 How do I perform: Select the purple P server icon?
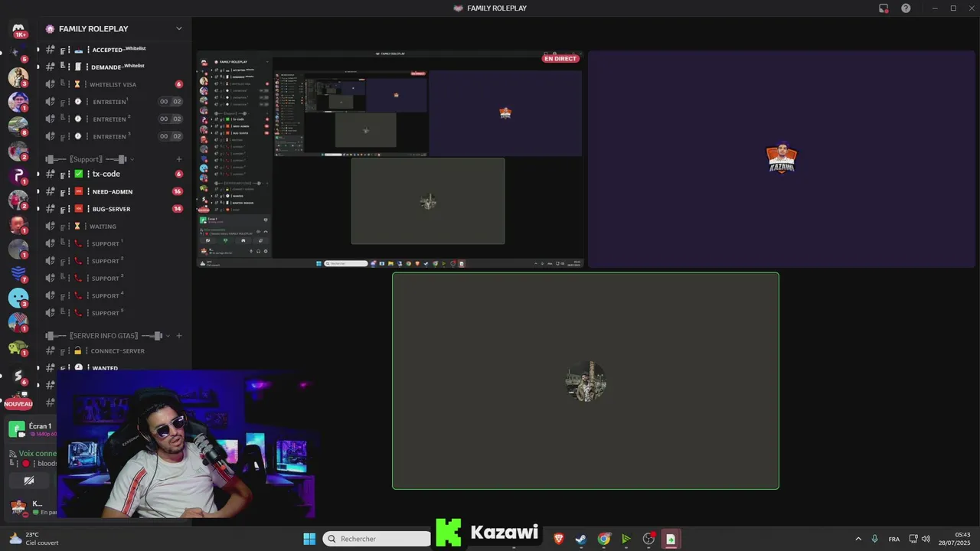[x=18, y=175]
